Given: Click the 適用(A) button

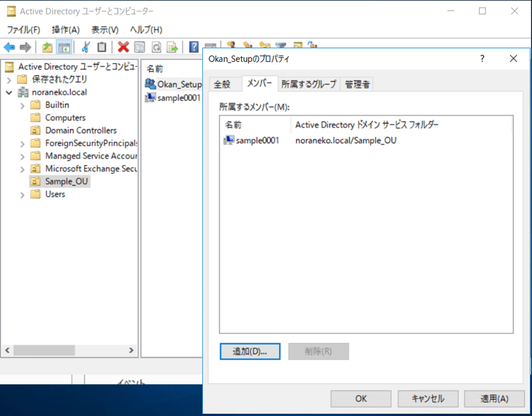Looking at the screenshot, I should click(494, 398).
